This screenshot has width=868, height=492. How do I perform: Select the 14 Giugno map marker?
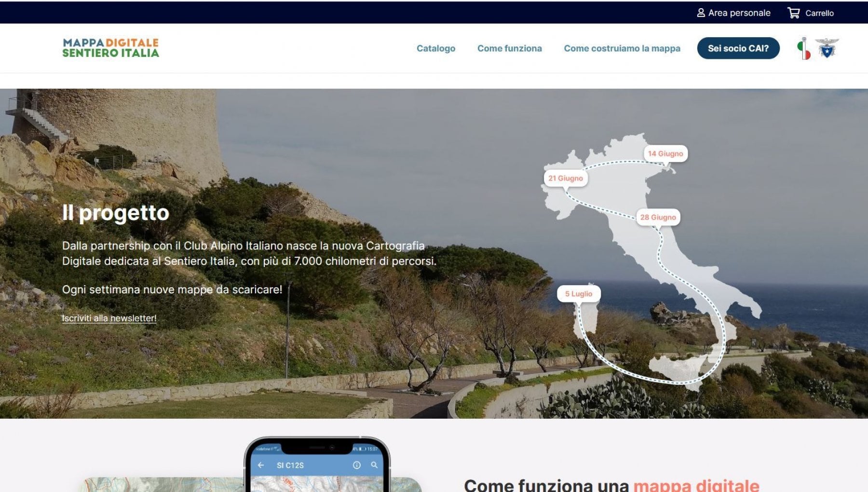click(x=665, y=154)
